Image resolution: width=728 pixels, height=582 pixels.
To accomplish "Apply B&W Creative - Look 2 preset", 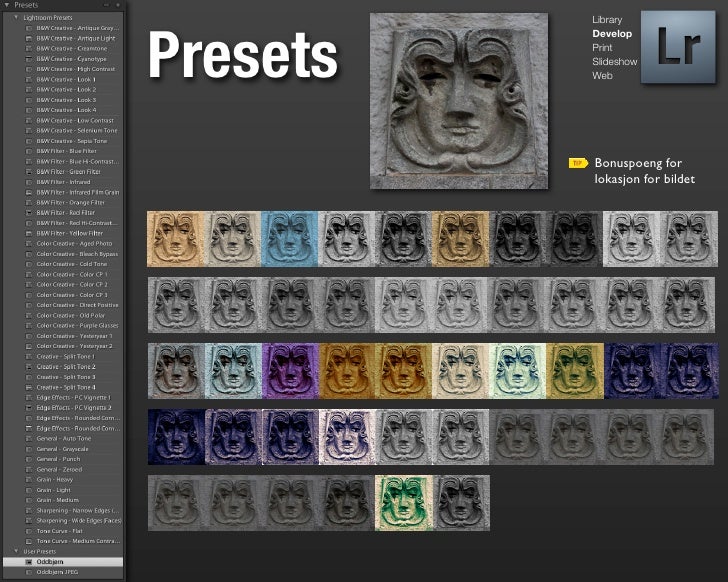I will 66,90.
